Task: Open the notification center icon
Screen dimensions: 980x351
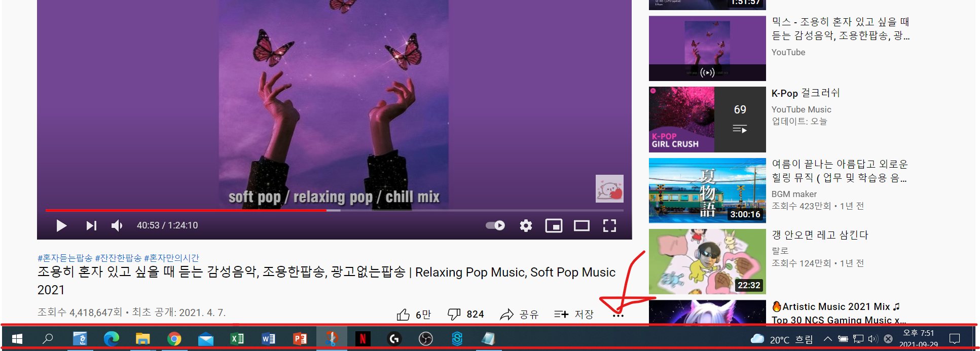Action: (955, 338)
